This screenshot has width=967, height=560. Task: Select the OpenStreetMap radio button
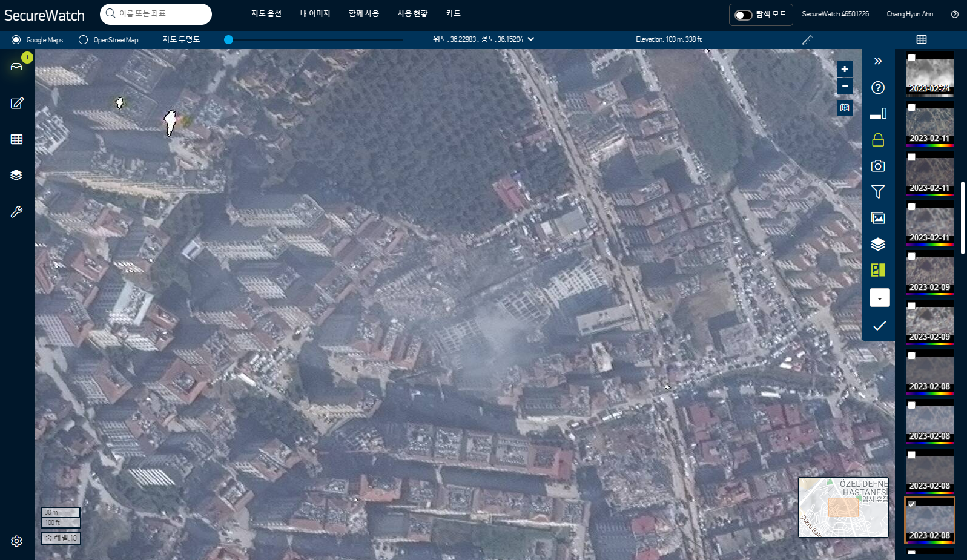pos(84,39)
